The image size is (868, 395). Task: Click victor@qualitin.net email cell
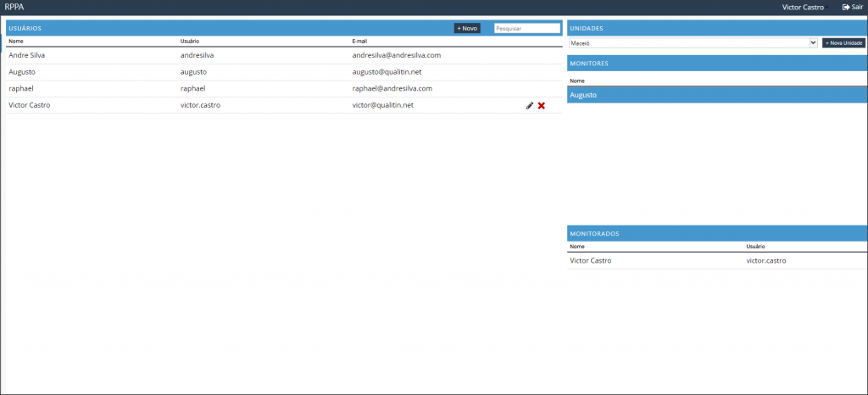click(382, 105)
